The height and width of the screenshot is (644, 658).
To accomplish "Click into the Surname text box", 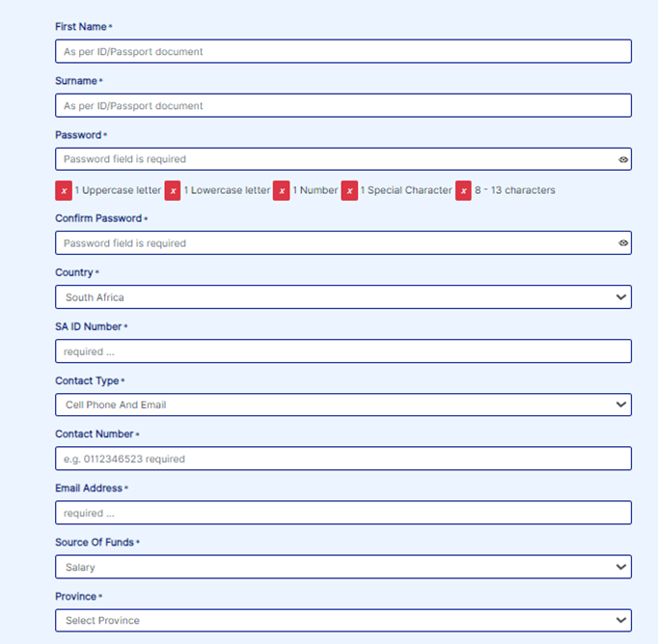I will [343, 105].
